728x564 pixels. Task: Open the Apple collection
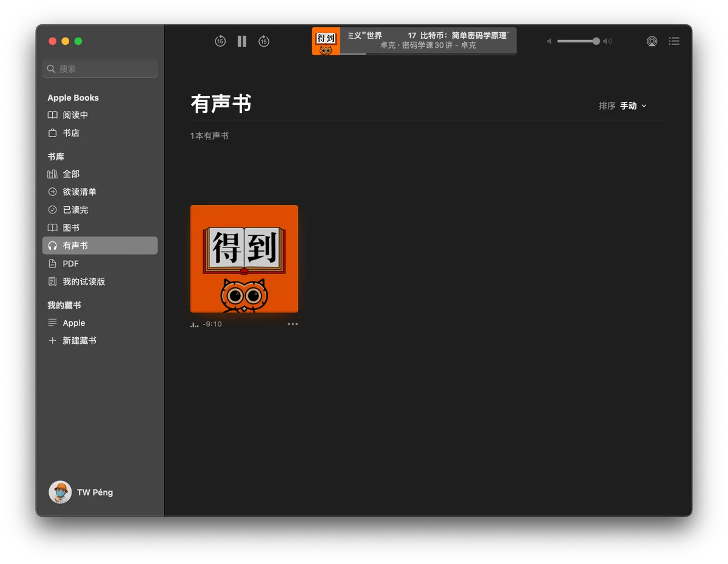coord(100,323)
